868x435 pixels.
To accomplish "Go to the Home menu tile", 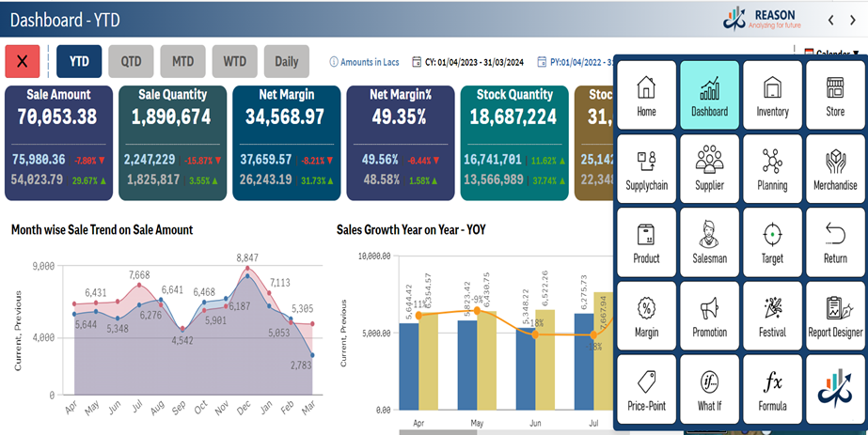I will pyautogui.click(x=646, y=95).
